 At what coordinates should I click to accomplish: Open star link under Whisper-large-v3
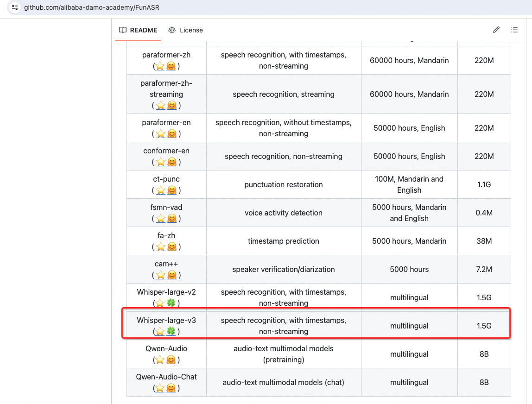(160, 331)
